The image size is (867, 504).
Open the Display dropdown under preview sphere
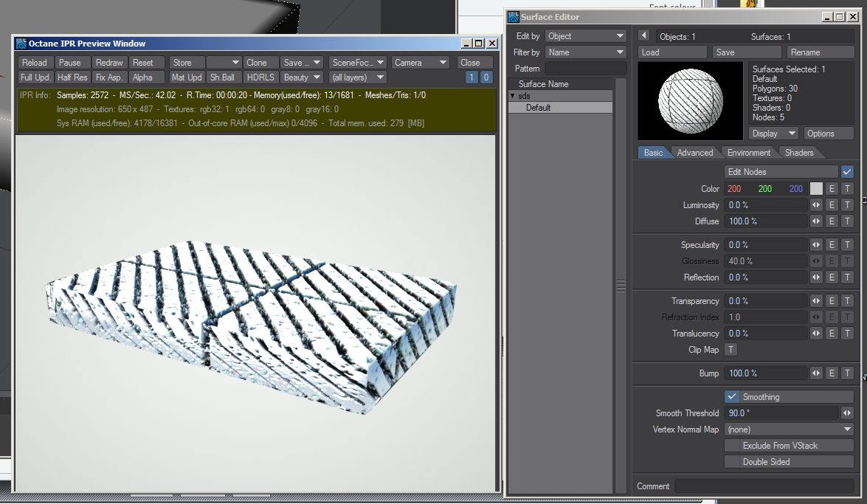point(773,134)
